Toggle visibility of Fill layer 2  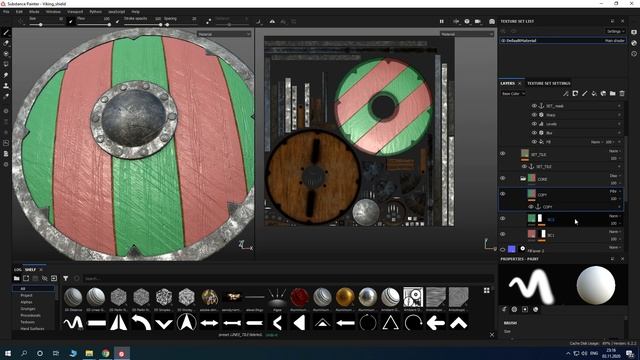(x=502, y=250)
